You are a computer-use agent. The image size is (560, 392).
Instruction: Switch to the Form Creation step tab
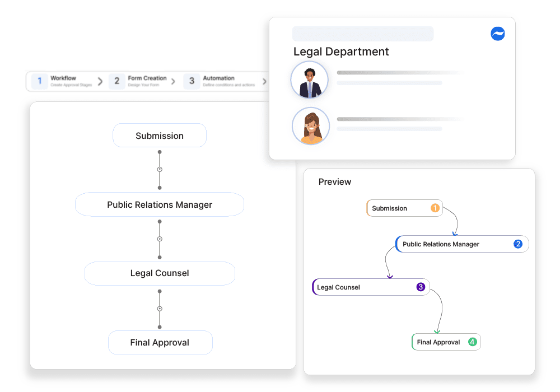pyautogui.click(x=138, y=81)
